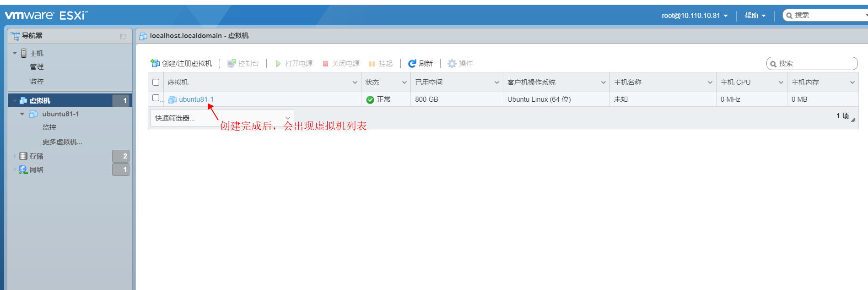The height and width of the screenshot is (290, 868).
Task: Click the ubuntu81-1 VM icon in navigator
Action: [x=33, y=114]
